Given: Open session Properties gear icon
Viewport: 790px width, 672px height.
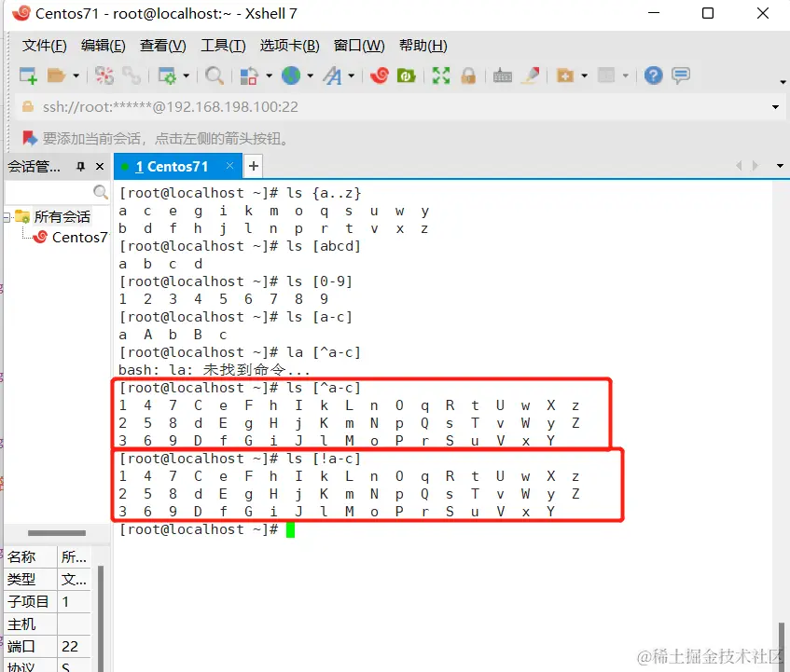Looking at the screenshot, I should (167, 76).
